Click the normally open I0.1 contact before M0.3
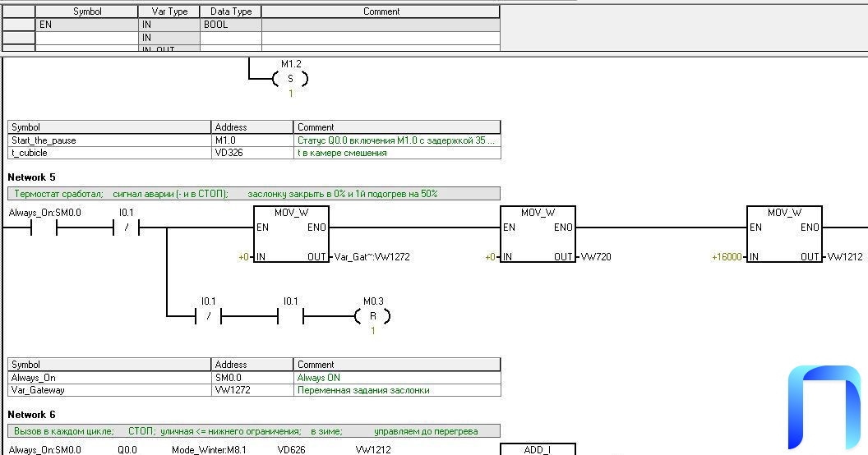Screen dimensions: 868x455 pos(290,315)
